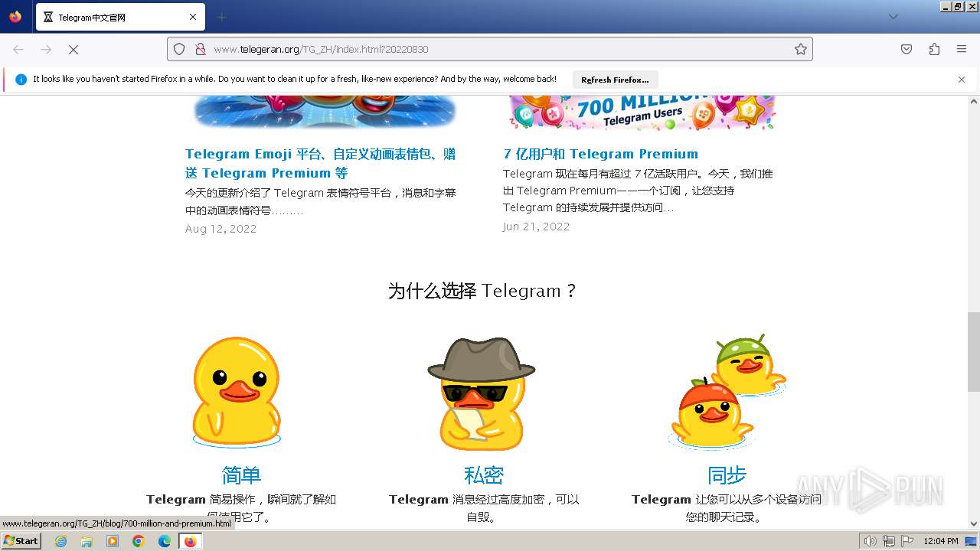Expand the list all tabs dropdown

coord(893,17)
